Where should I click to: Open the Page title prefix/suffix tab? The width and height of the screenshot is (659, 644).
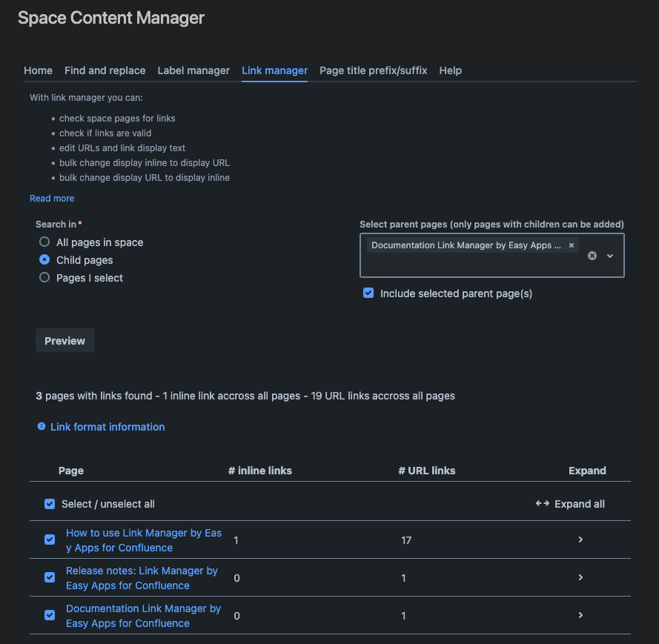click(373, 70)
